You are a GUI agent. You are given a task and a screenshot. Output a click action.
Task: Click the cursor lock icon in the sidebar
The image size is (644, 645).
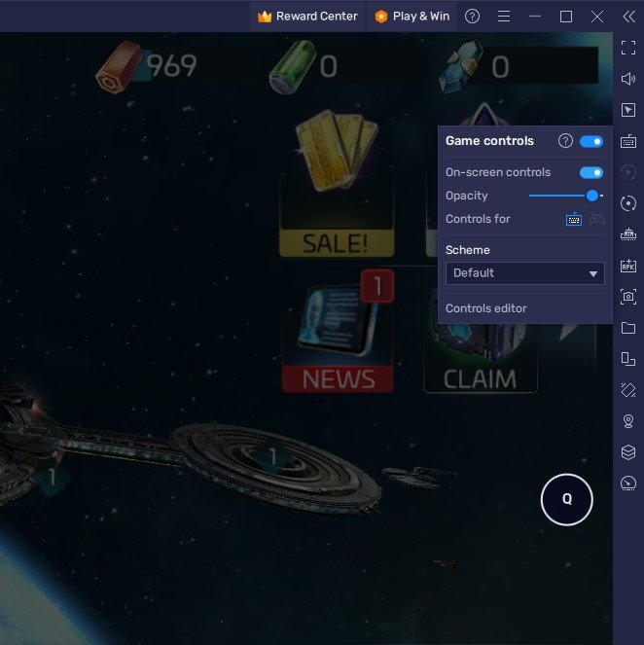point(628,110)
